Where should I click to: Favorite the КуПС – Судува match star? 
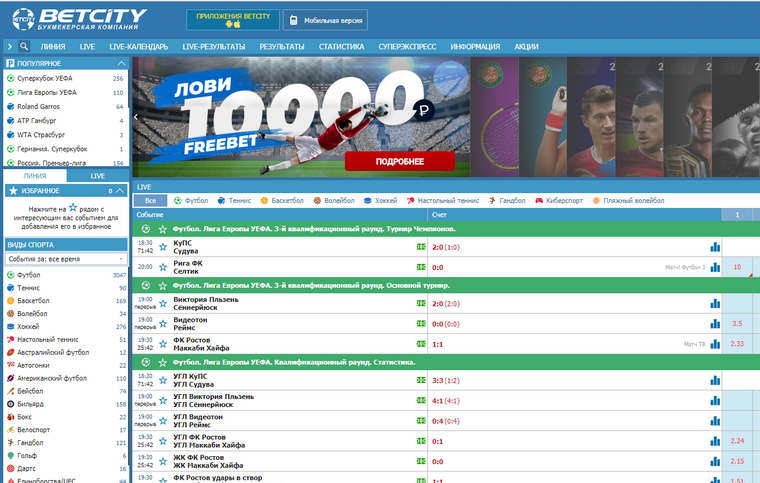(x=163, y=247)
